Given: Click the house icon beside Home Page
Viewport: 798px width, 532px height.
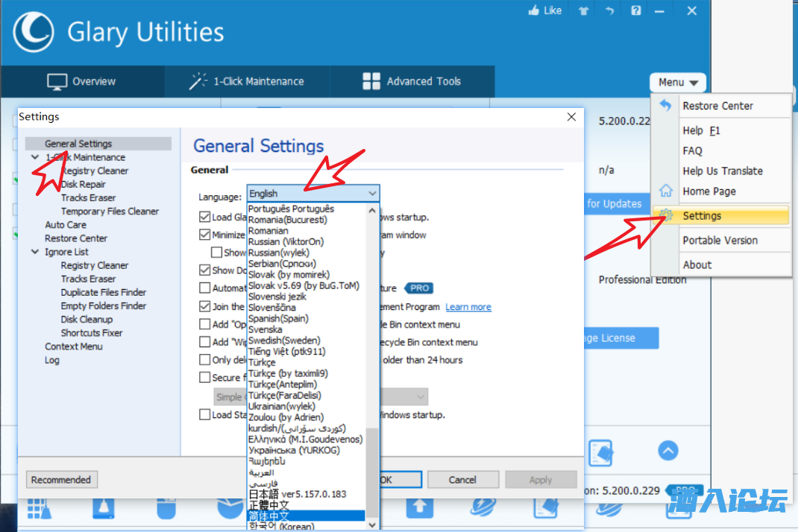Looking at the screenshot, I should point(666,191).
